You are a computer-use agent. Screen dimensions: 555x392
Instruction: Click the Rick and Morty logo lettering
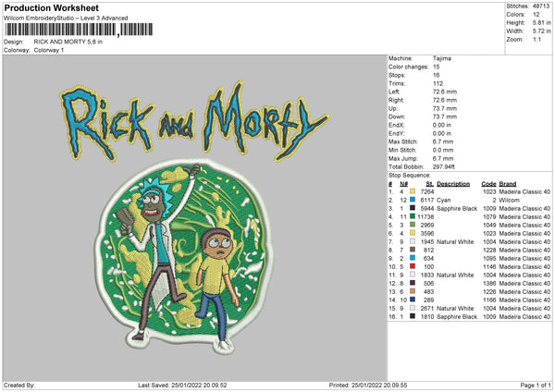click(x=194, y=122)
